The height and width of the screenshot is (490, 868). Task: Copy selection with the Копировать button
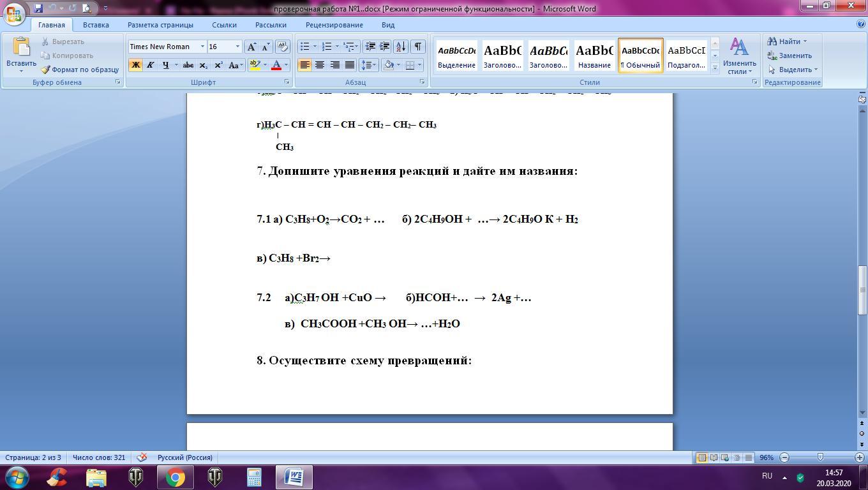(x=67, y=56)
